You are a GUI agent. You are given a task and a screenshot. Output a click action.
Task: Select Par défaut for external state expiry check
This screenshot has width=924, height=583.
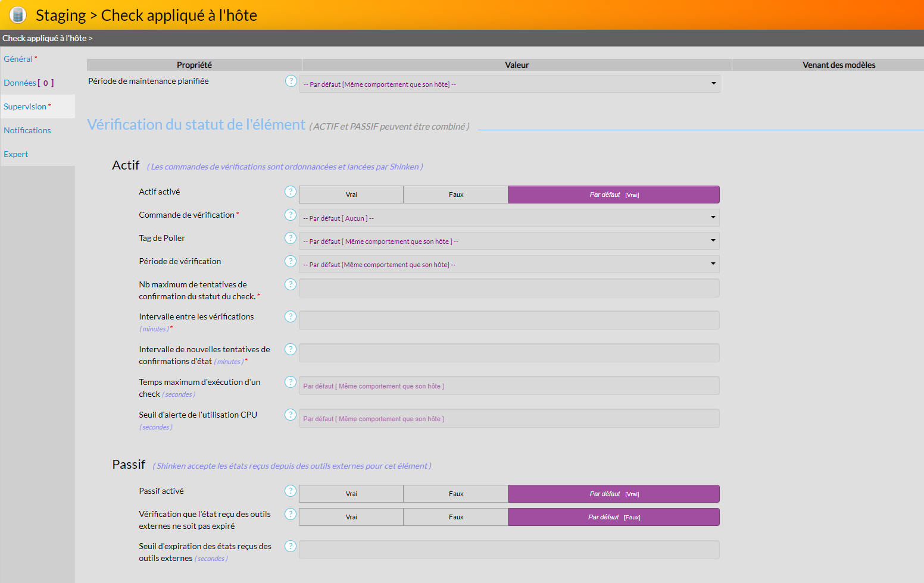point(614,517)
